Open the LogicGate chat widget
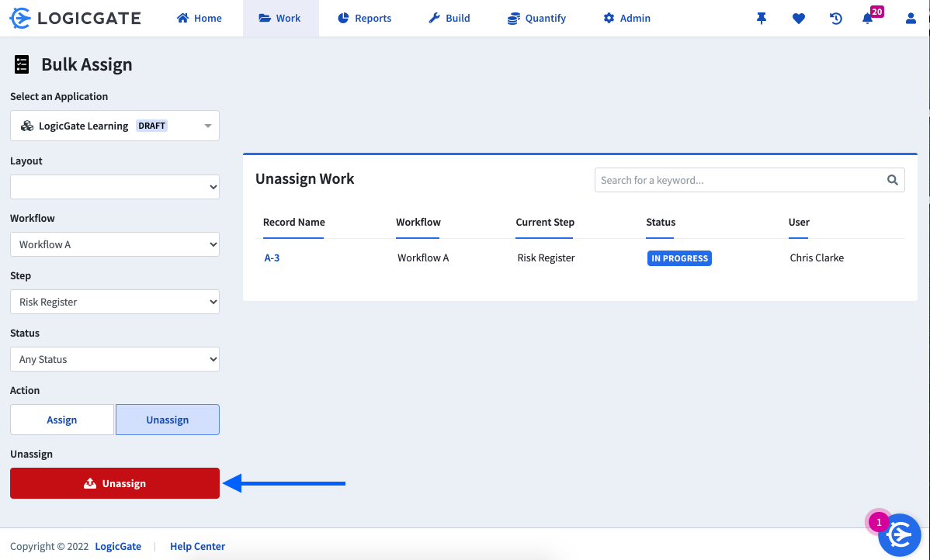This screenshot has height=560, width=930. 899,534
